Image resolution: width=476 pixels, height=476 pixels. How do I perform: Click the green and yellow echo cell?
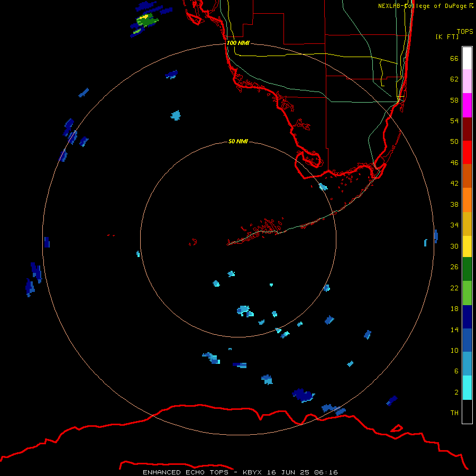tap(147, 21)
